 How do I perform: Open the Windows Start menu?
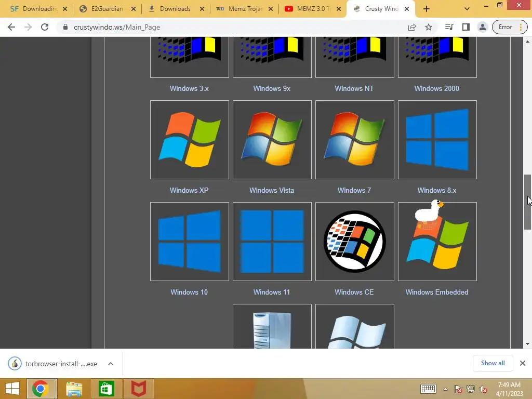(12, 389)
